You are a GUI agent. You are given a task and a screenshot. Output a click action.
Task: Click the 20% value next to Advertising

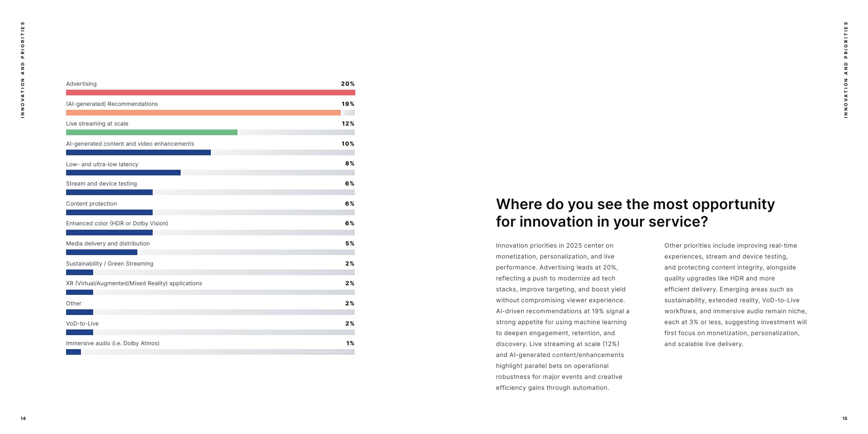coord(348,84)
